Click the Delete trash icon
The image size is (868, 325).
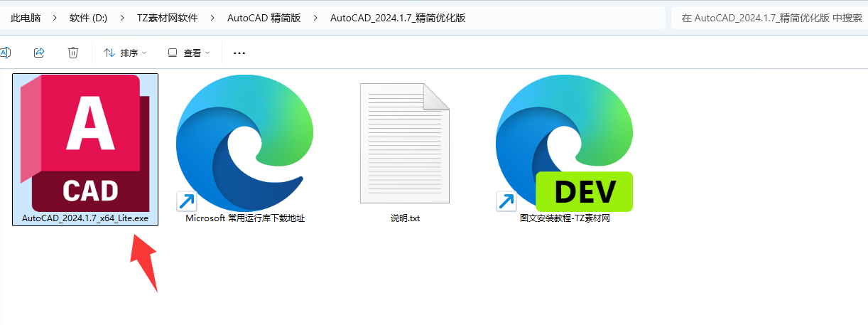73,53
